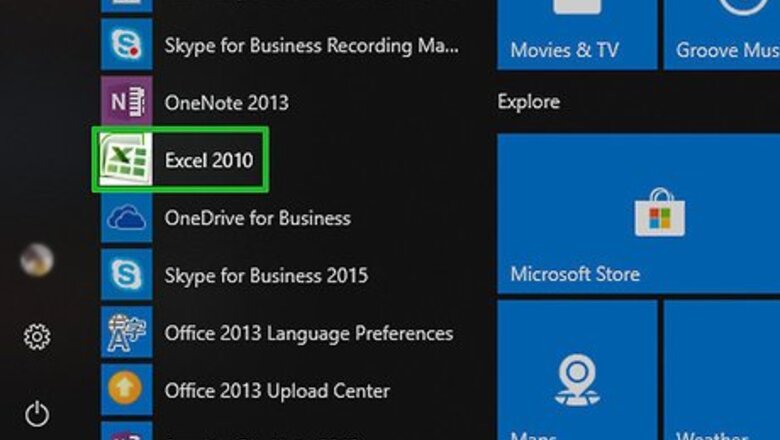Select the Excel 2010 label text
This screenshot has height=440, width=780.
pyautogui.click(x=209, y=160)
